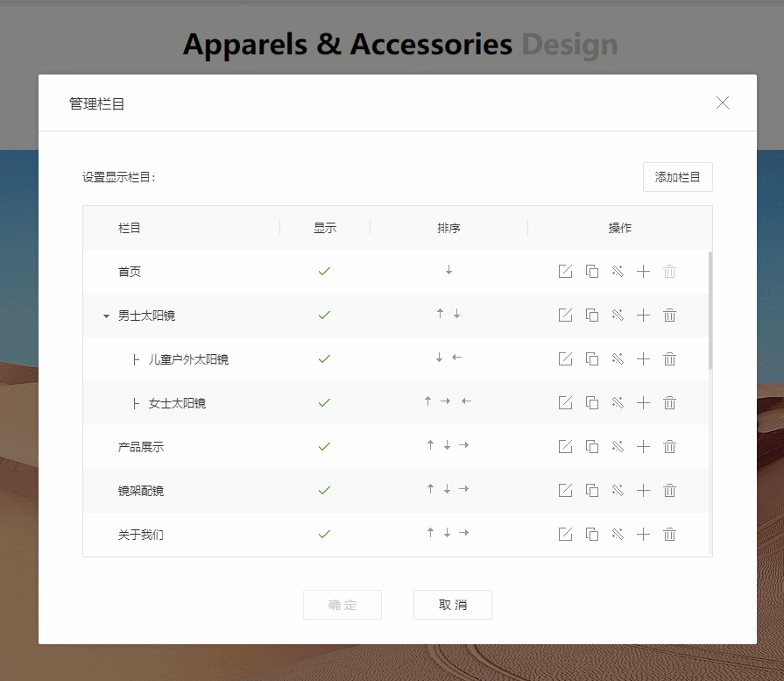
Task: Edit the 产品展示 column
Action: (x=566, y=446)
